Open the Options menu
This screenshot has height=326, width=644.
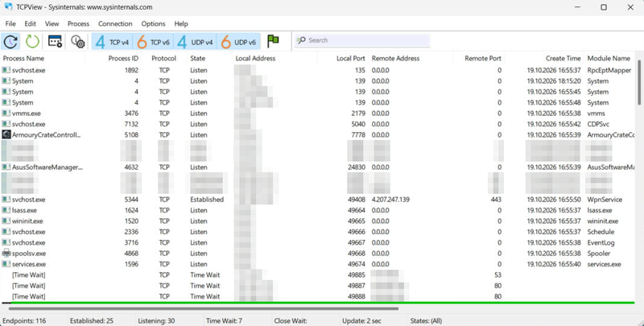(x=153, y=24)
